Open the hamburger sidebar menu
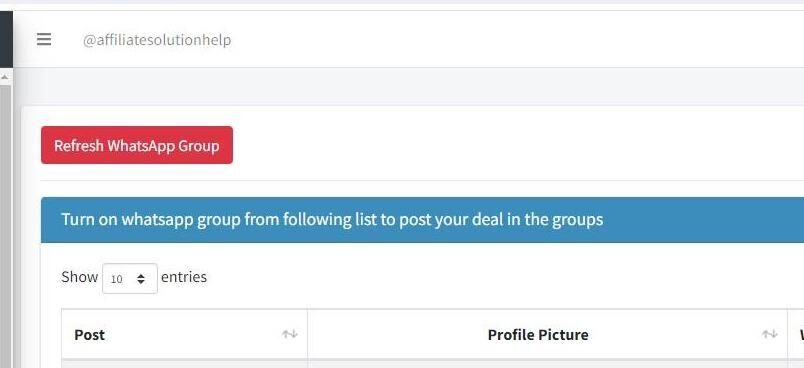Screen dimensions: 804x368 [x=44, y=39]
